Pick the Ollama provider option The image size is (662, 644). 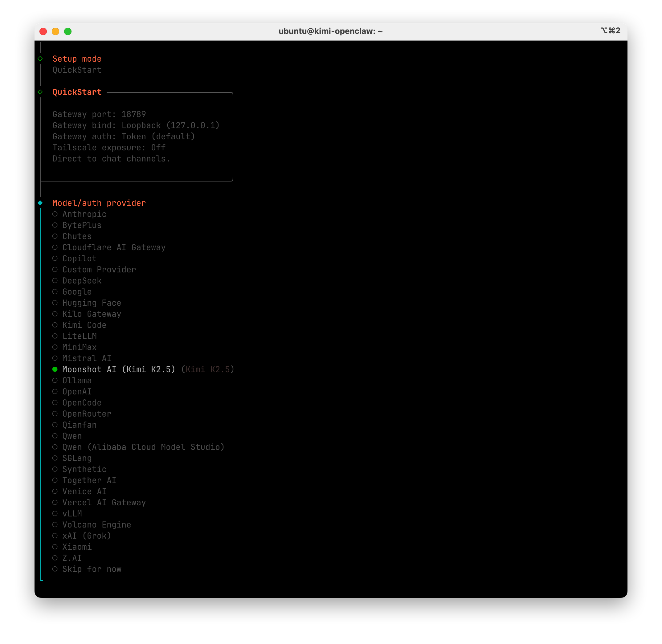pos(77,381)
